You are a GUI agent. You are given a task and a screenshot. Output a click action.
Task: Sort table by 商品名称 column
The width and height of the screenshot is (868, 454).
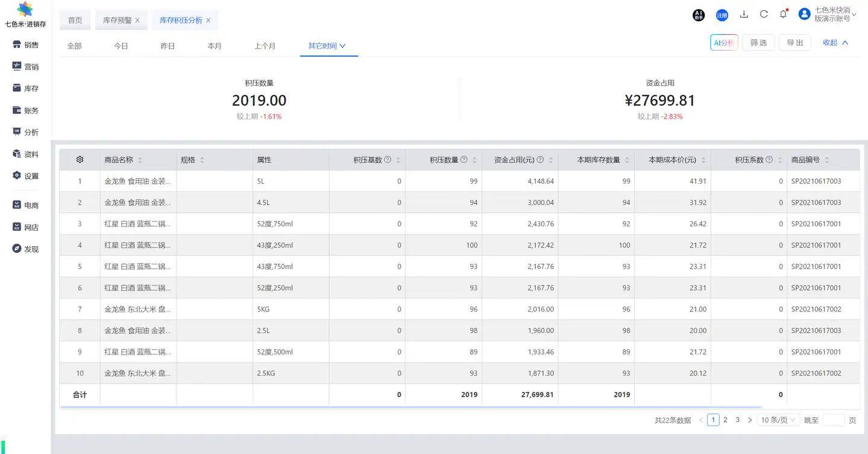(140, 160)
